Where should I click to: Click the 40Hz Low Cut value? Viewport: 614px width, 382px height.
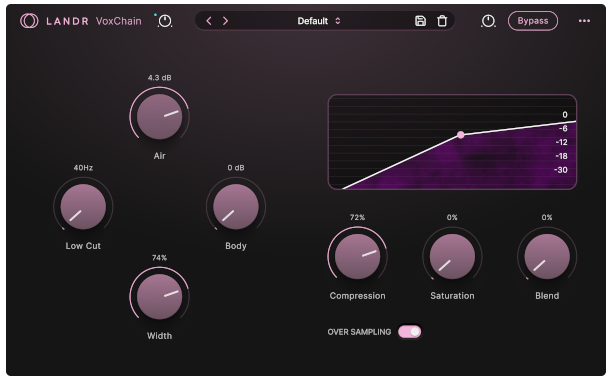[83, 168]
